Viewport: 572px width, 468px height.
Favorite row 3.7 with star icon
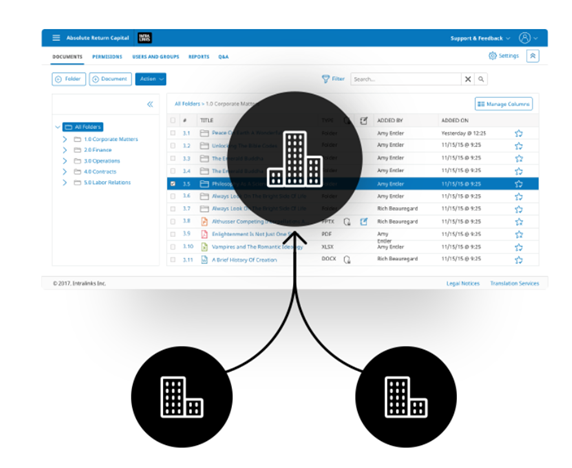tap(518, 209)
